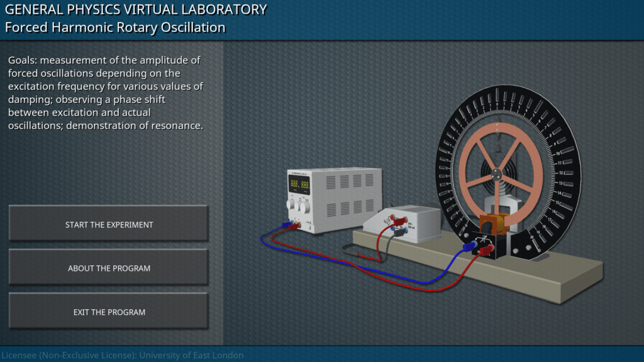Click the number 15 mark on the dial scale
Image resolution: width=644 pixels, height=362 pixels.
click(557, 204)
